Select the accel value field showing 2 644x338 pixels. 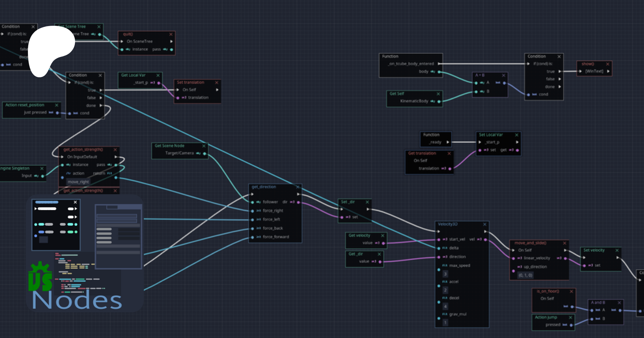445,290
